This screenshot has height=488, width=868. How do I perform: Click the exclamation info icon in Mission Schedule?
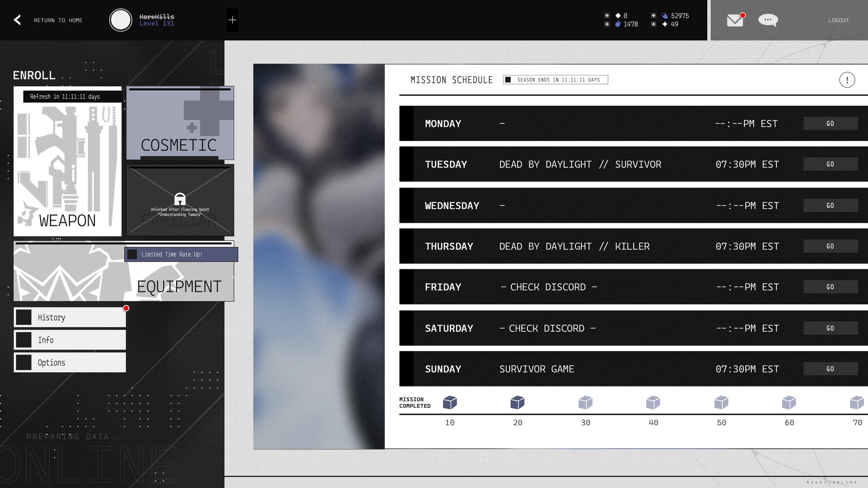(x=847, y=80)
